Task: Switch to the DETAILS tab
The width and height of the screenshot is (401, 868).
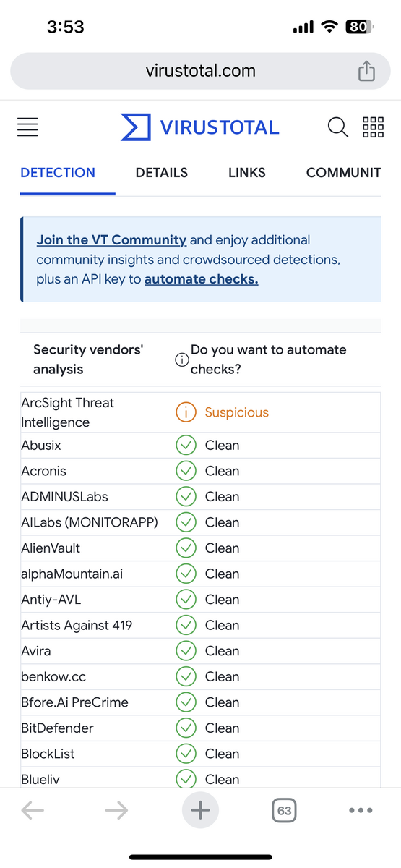Action: click(x=162, y=173)
